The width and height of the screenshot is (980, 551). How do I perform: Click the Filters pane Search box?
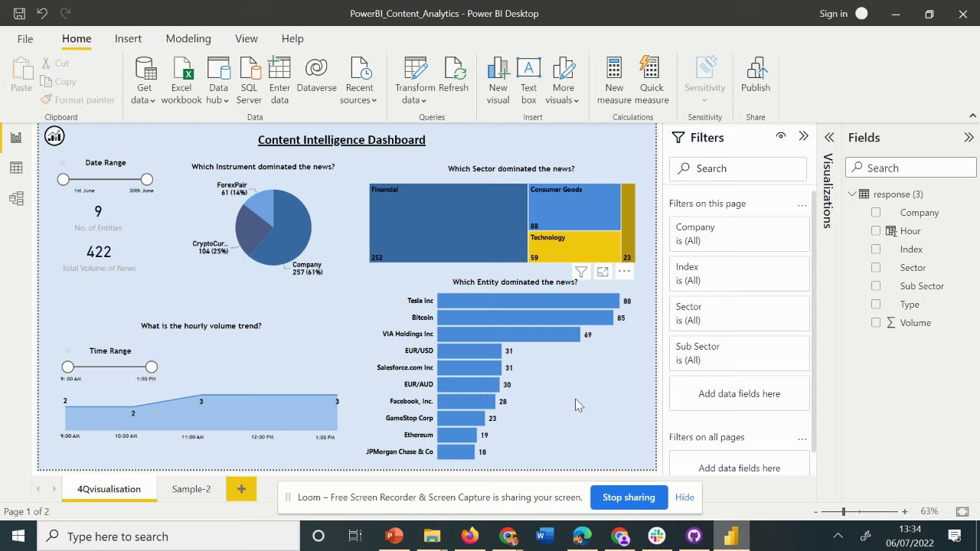[x=738, y=168]
